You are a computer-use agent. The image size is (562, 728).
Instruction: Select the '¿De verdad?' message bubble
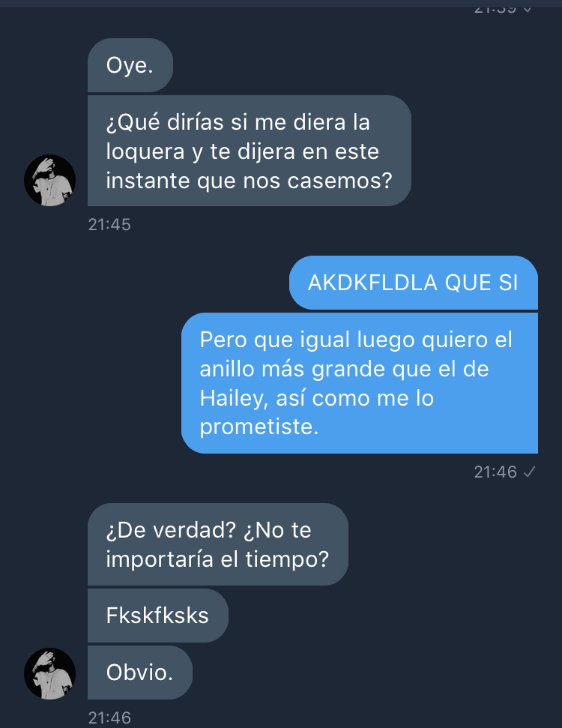(x=217, y=544)
